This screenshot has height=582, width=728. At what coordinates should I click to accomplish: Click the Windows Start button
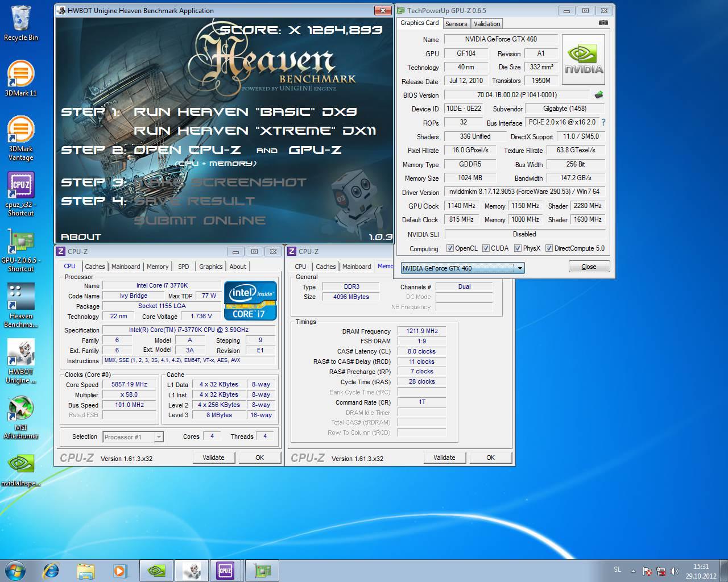click(15, 570)
